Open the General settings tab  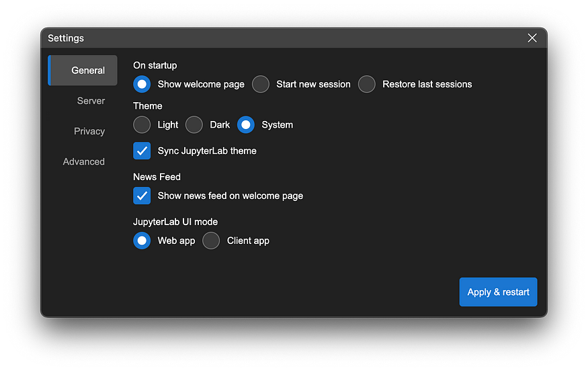pyautogui.click(x=83, y=70)
